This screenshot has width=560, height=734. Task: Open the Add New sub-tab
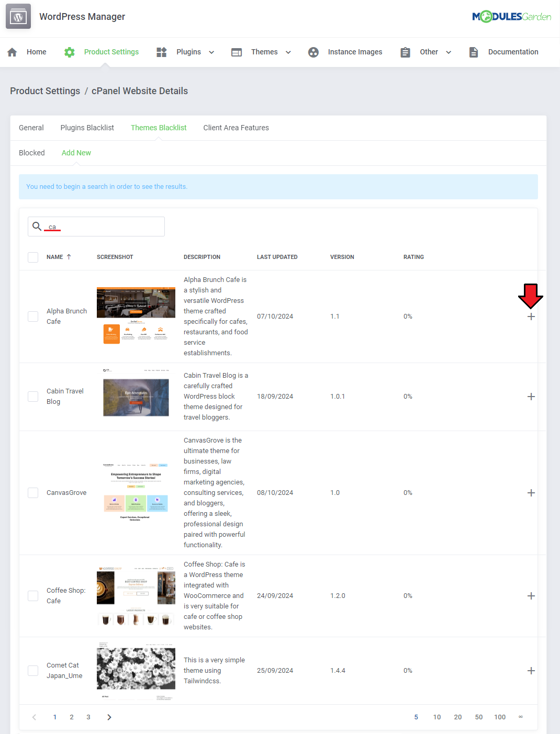click(x=76, y=153)
